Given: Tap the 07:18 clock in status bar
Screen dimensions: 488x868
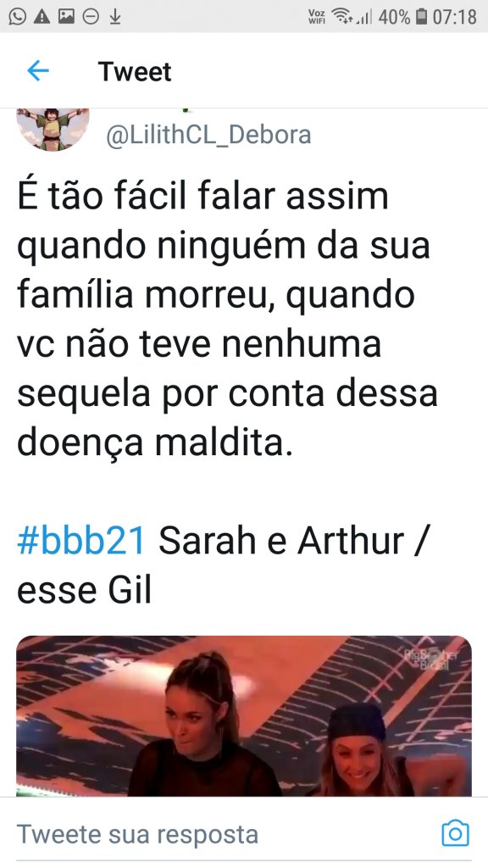Looking at the screenshot, I should point(454,17).
